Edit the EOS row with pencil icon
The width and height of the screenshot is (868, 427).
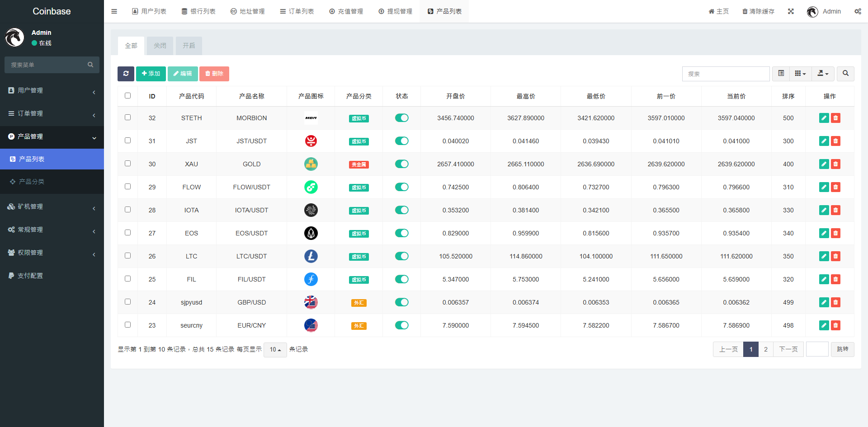click(x=824, y=233)
